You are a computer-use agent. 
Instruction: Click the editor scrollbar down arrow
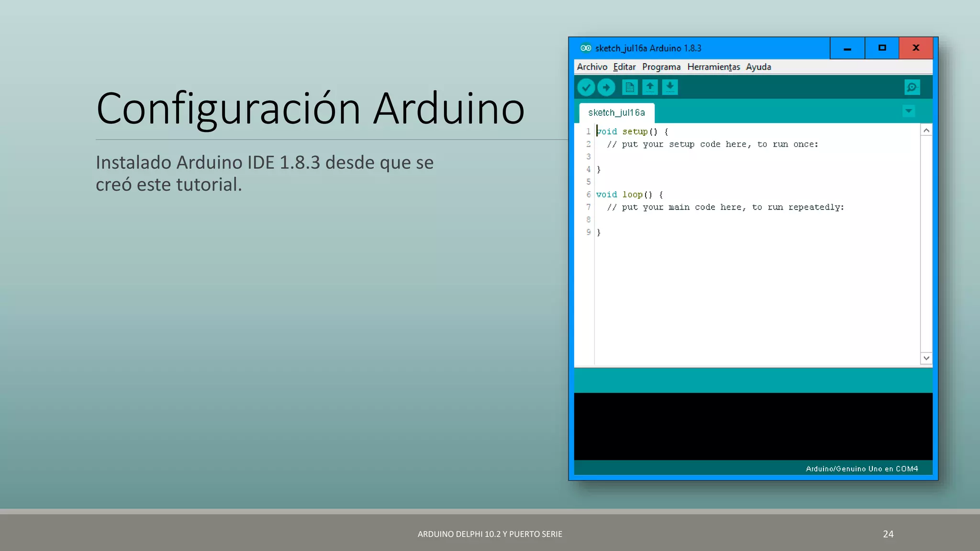click(926, 358)
